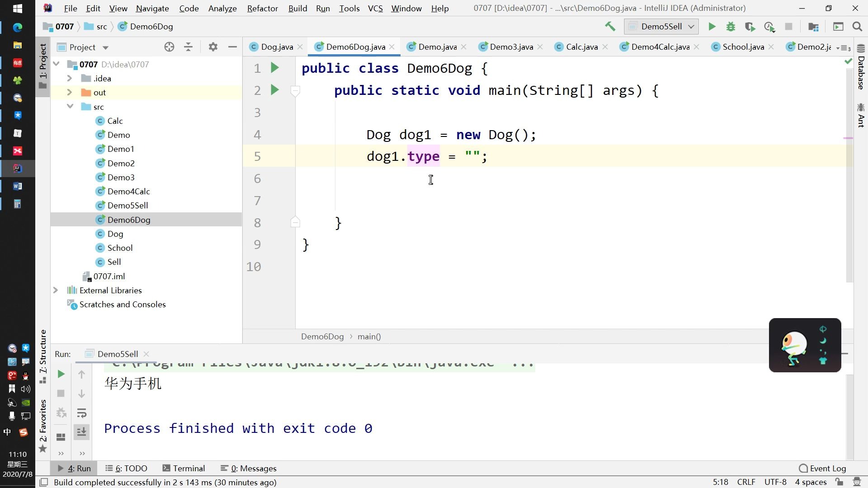Click the gray Stop icon in the toolbar
This screenshot has width=868, height=488.
[788, 27]
